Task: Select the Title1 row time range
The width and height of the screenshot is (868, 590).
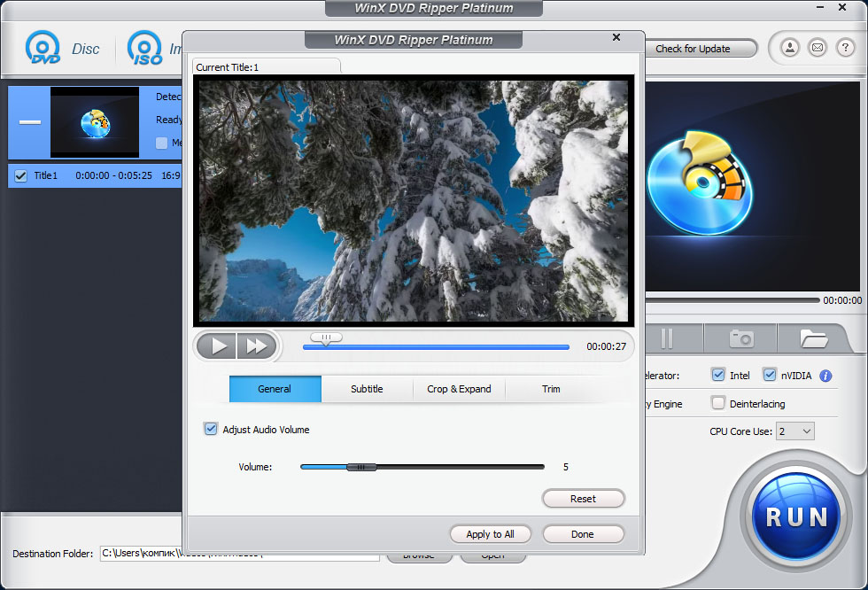Action: pyautogui.click(x=114, y=175)
